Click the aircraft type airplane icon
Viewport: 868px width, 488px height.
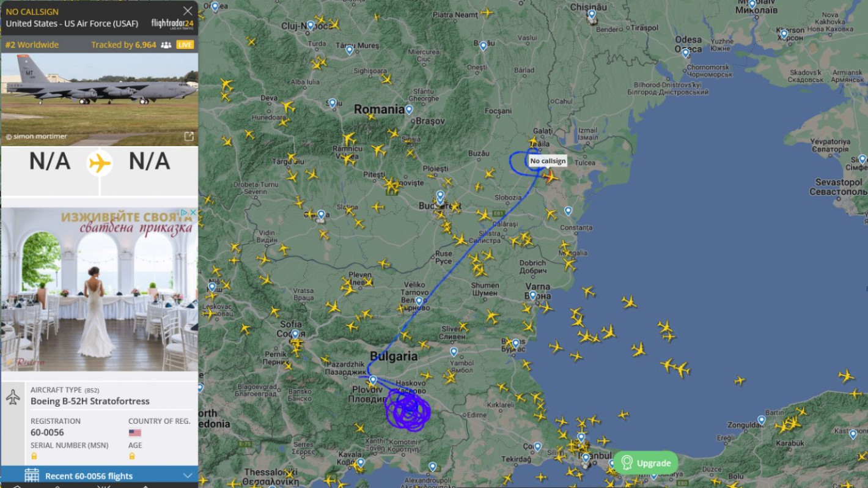click(x=13, y=397)
